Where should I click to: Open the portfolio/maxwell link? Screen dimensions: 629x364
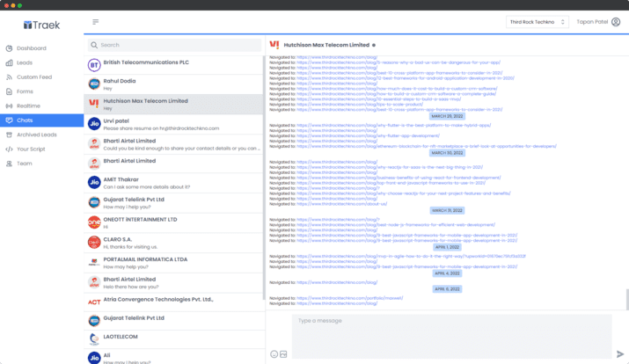click(x=350, y=298)
